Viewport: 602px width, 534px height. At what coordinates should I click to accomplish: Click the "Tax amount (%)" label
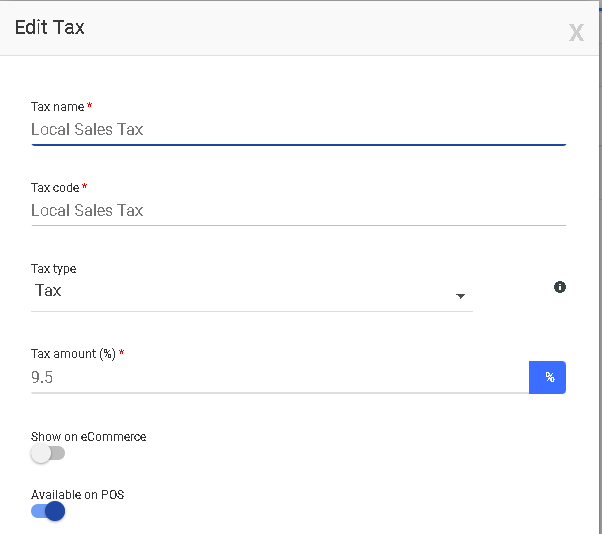coord(73,354)
